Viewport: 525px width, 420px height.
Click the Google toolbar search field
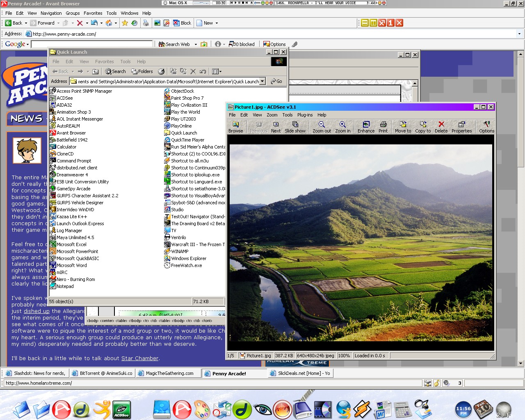click(x=92, y=44)
